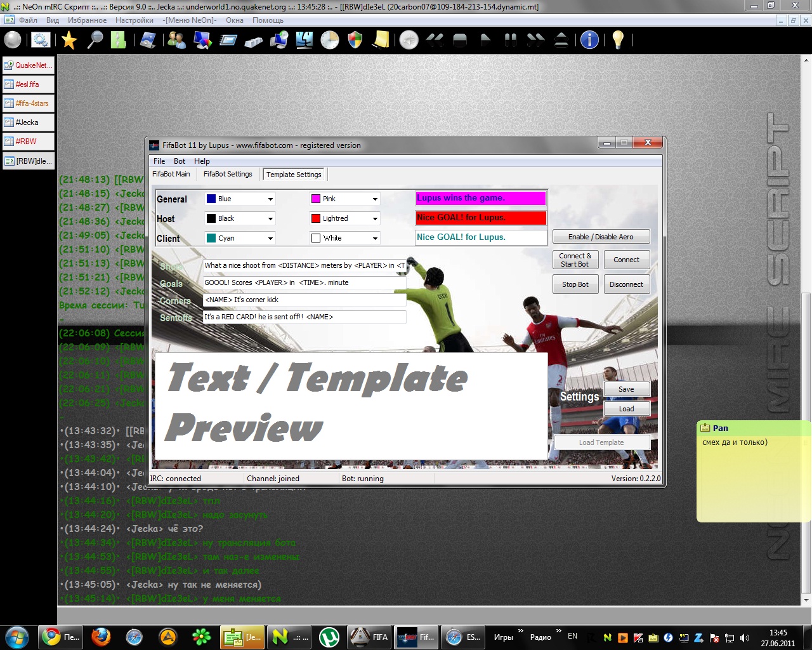
Task: Click the Connect button
Action: pyautogui.click(x=627, y=260)
